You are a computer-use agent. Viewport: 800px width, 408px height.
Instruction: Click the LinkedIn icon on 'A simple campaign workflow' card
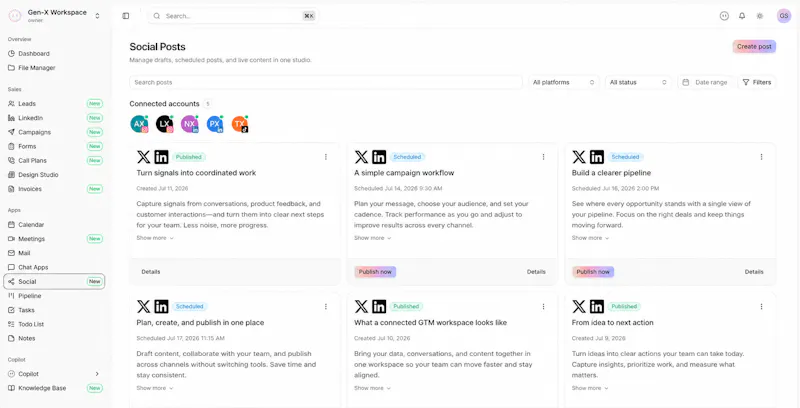point(379,157)
